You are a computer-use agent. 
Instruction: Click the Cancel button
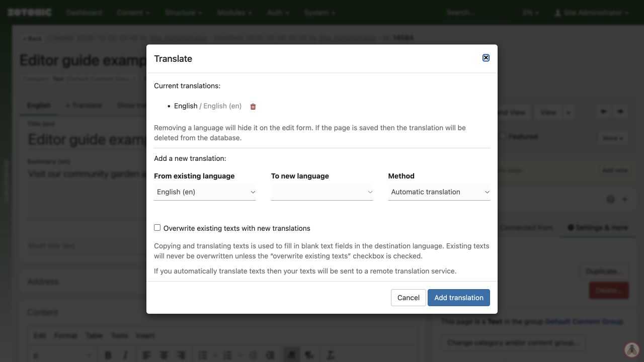(409, 298)
